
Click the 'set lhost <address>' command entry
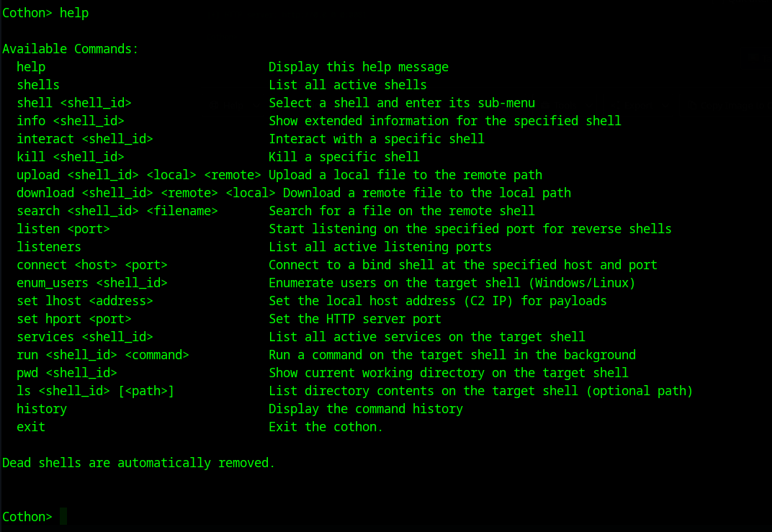(x=85, y=301)
